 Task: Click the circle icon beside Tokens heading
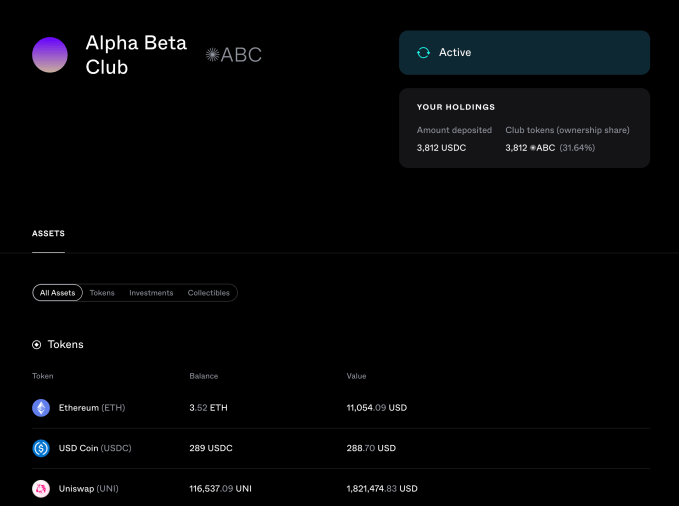[37, 345]
